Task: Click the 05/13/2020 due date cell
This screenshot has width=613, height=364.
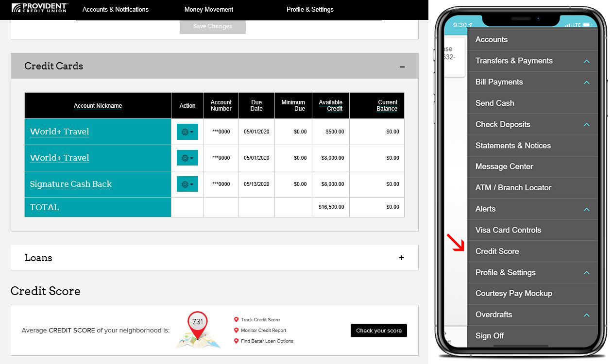Action: 256,184
